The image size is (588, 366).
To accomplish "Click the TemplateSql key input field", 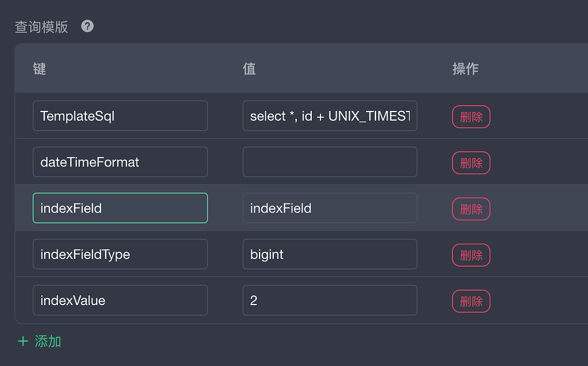I will click(x=119, y=115).
